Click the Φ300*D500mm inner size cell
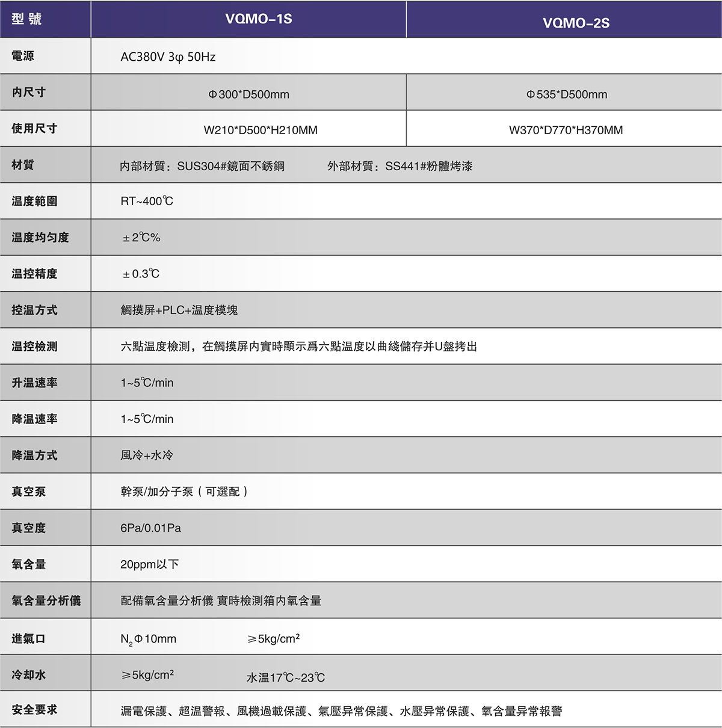 (248, 94)
